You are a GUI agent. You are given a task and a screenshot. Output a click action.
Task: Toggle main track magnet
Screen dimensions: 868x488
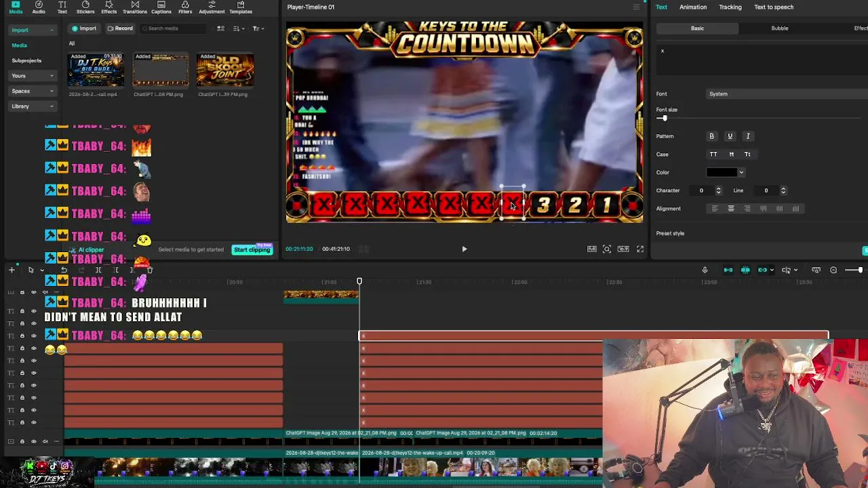(x=728, y=270)
